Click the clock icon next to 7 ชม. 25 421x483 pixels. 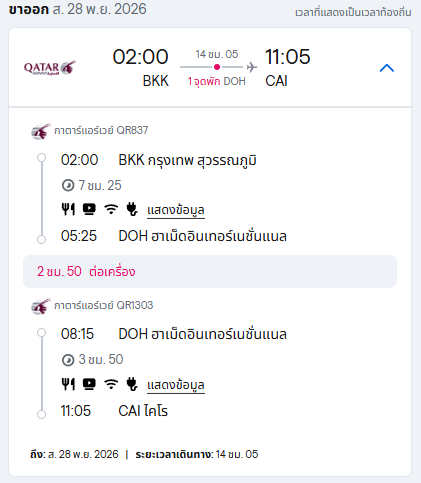point(68,185)
